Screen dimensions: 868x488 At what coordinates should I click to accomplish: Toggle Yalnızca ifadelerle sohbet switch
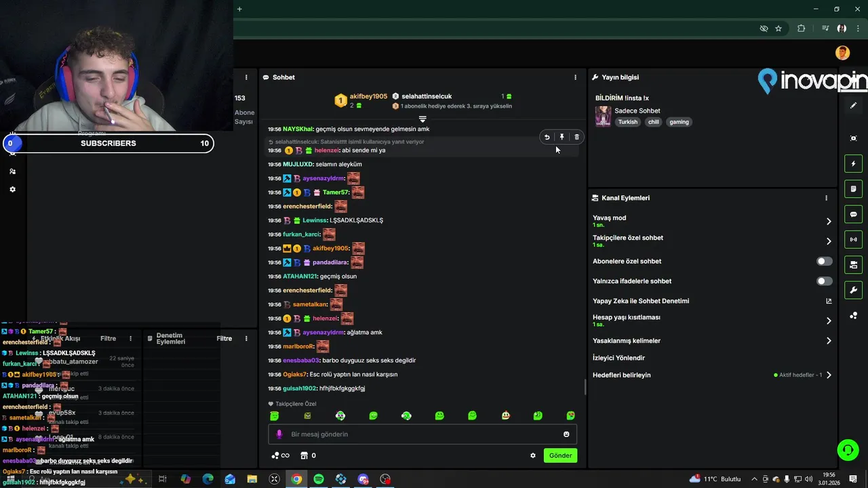click(825, 281)
